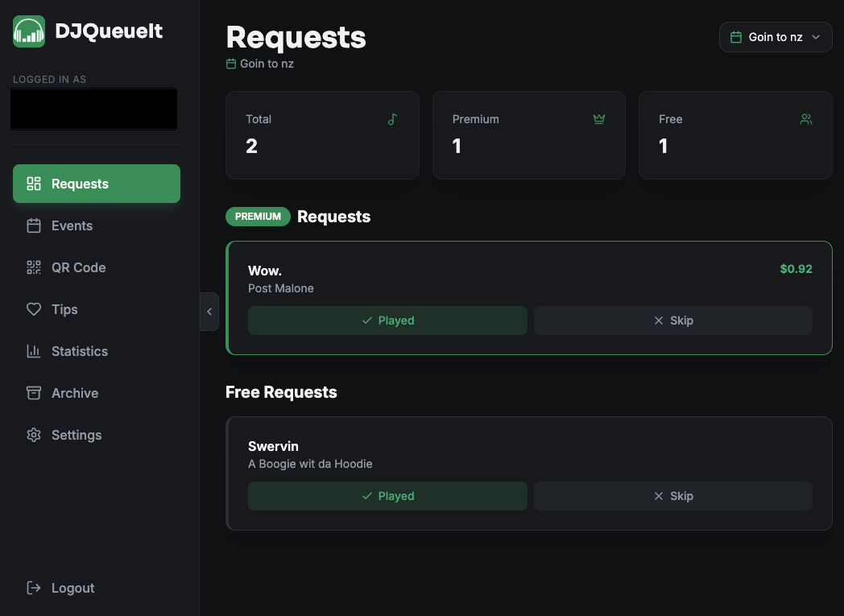Go to the Requests page in sidebar
This screenshot has height=616, width=844.
coord(97,184)
